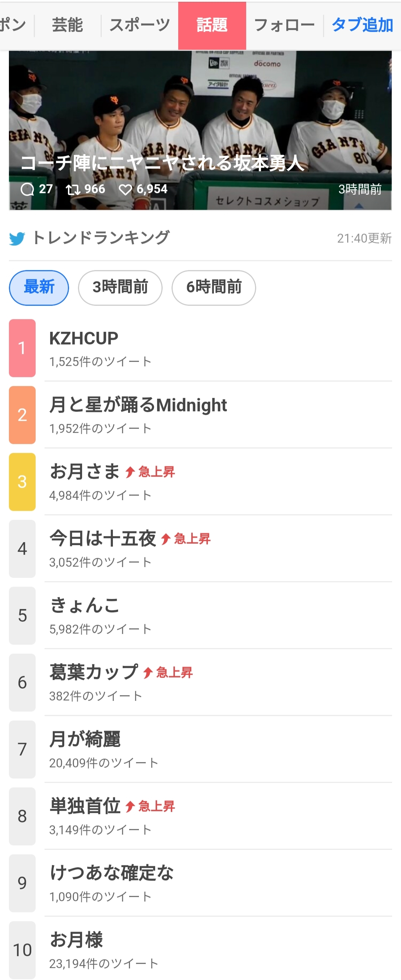This screenshot has width=401, height=980.
Task: Switch to the スポーツ tab
Action: coord(140,26)
